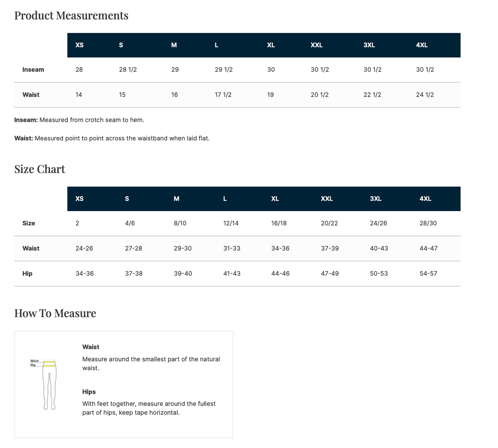Click the "How To Measure" heading
This screenshot has height=448, width=498.
(x=55, y=313)
